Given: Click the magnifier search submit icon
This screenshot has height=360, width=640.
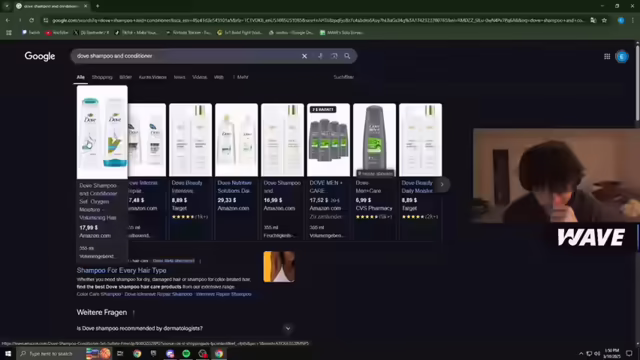Looking at the screenshot, I should (x=347, y=56).
